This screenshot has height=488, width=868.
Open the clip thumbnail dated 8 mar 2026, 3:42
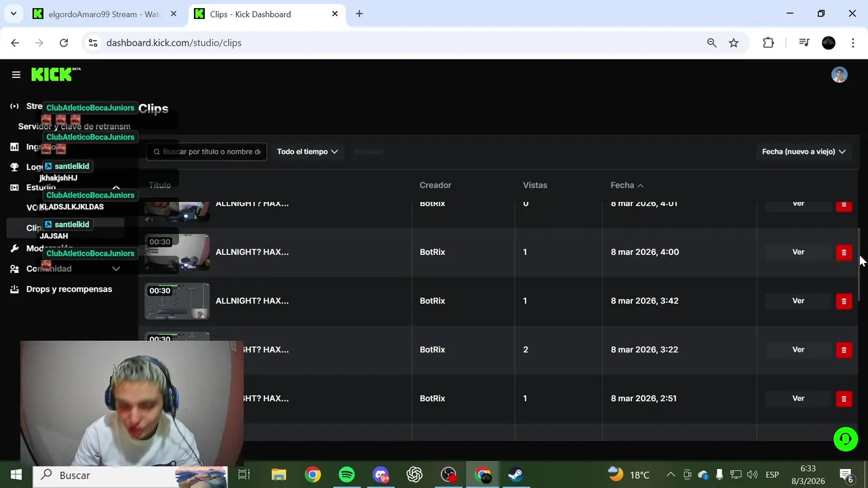(177, 301)
